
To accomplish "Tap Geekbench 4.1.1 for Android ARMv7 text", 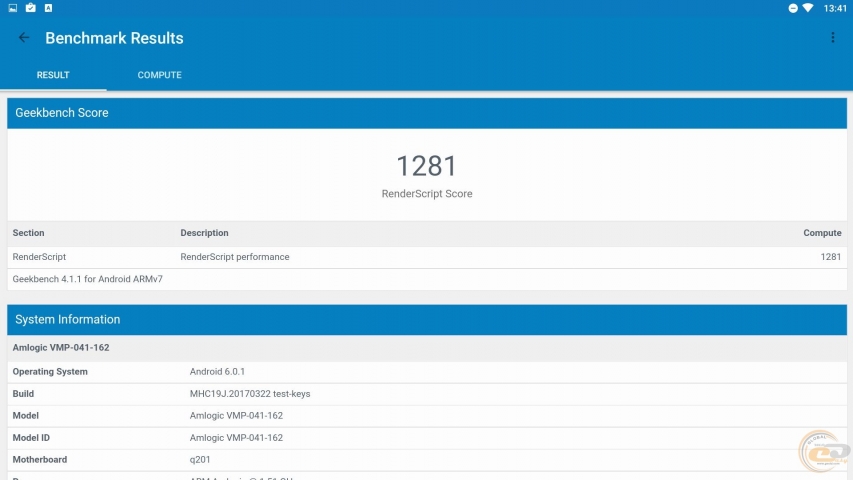I will point(88,279).
